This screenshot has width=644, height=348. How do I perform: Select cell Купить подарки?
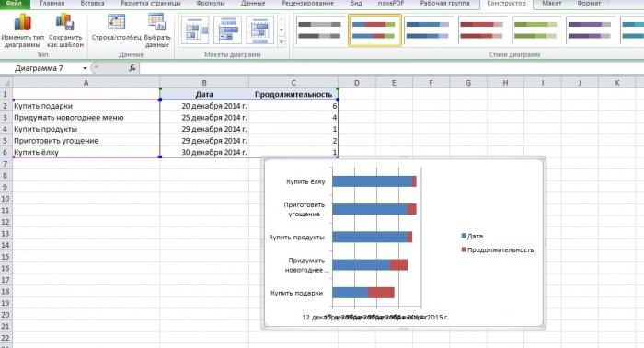pos(86,106)
